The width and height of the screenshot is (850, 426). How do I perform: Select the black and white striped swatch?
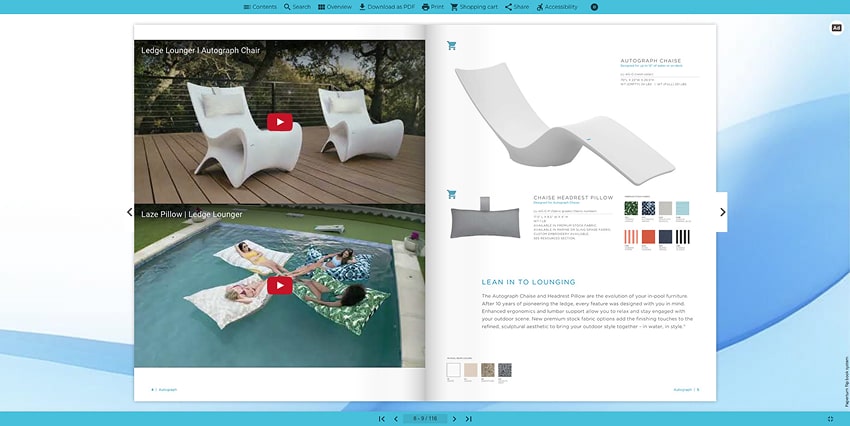pyautogui.click(x=682, y=237)
